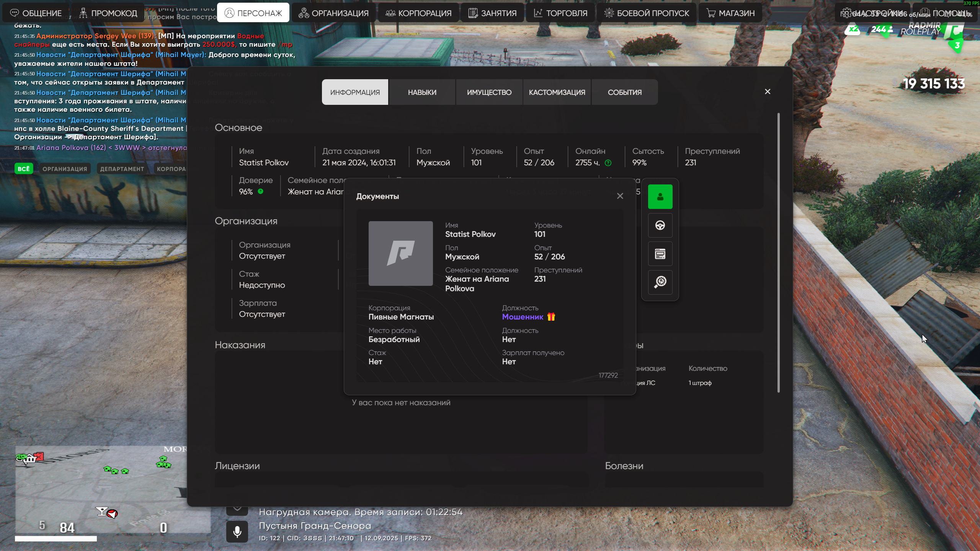Screen dimensions: 980x551
Task: Select the green passport person icon
Action: pos(660,197)
